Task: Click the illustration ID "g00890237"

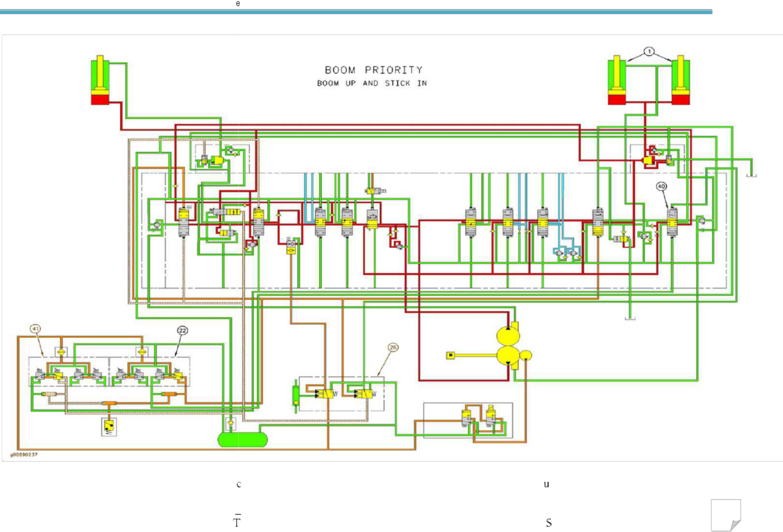Action: [24, 455]
